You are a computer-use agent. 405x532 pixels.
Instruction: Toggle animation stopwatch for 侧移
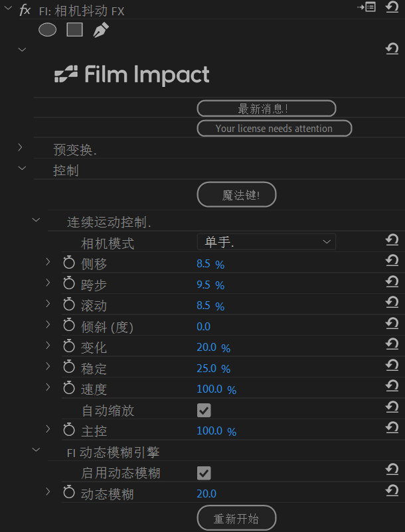[x=69, y=263]
